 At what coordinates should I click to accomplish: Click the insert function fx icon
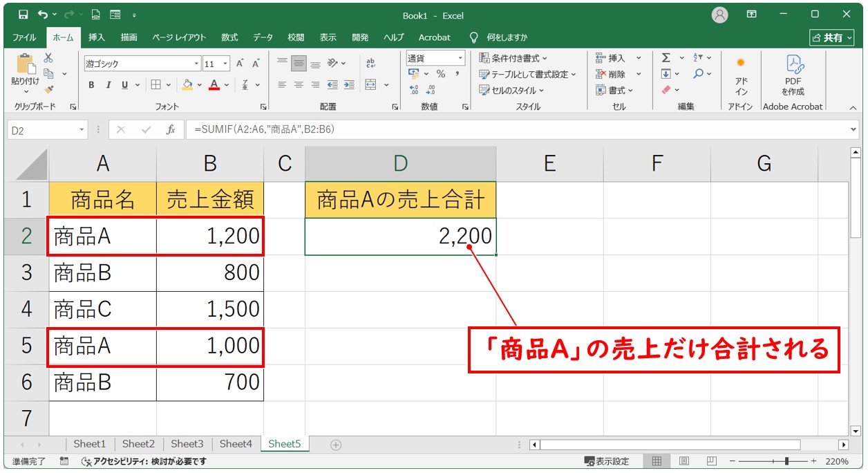170,130
